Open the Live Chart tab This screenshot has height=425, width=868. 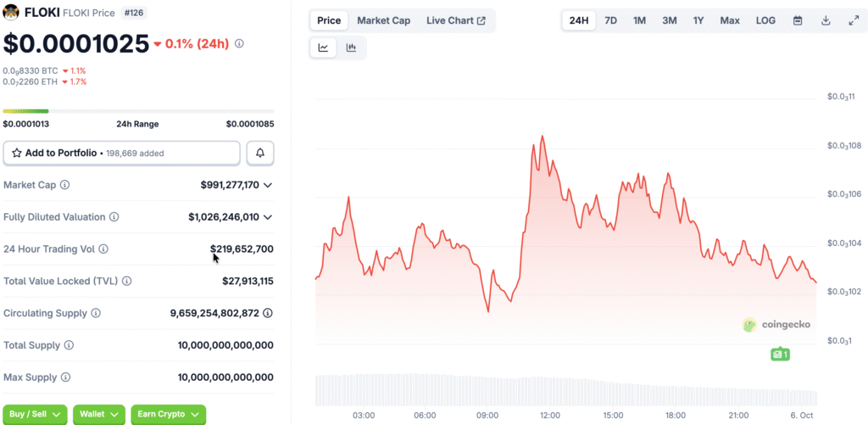click(456, 20)
